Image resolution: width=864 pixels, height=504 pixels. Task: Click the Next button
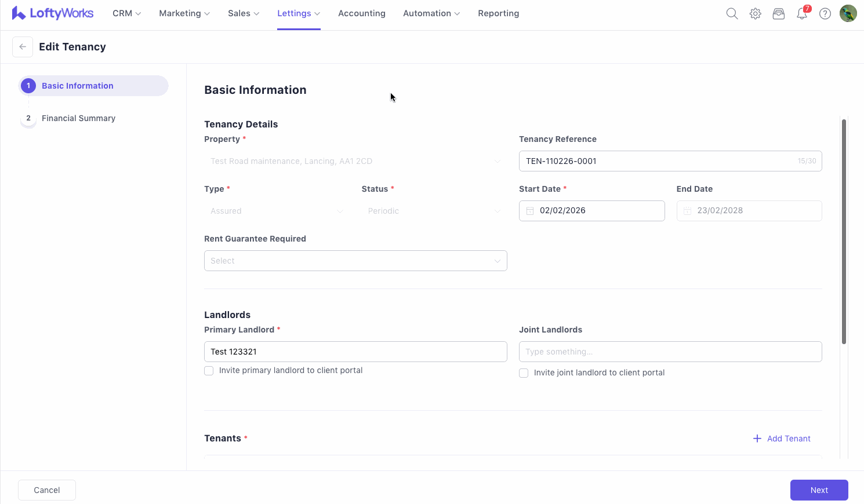819,490
